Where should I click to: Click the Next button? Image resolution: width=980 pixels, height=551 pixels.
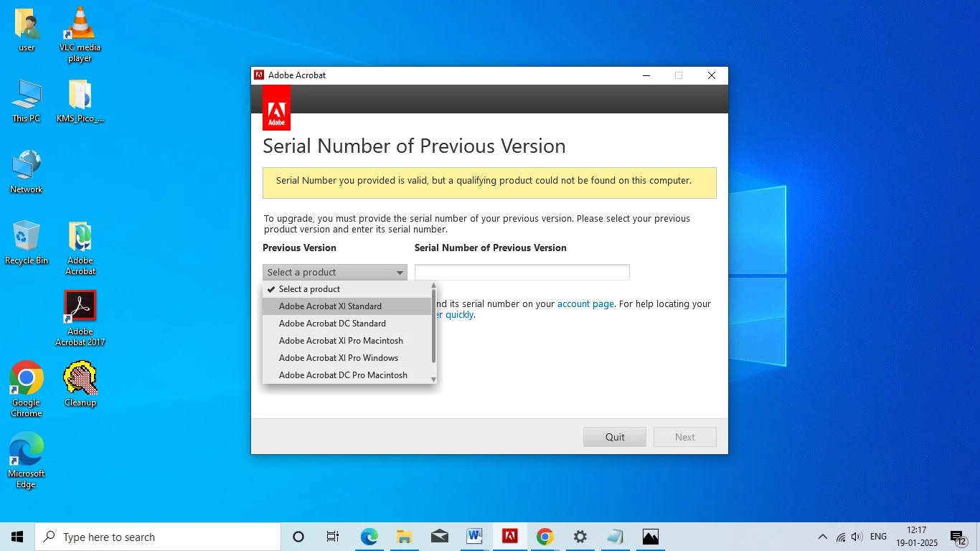(x=685, y=437)
